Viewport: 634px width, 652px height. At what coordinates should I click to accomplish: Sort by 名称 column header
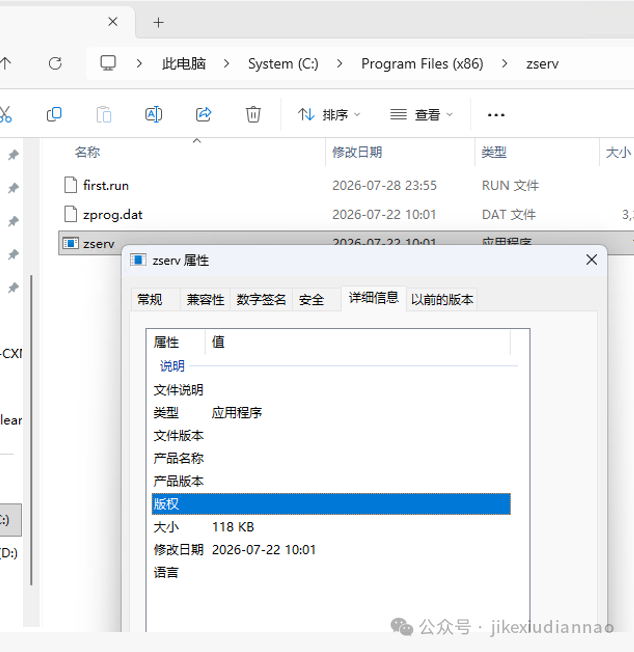point(88,152)
